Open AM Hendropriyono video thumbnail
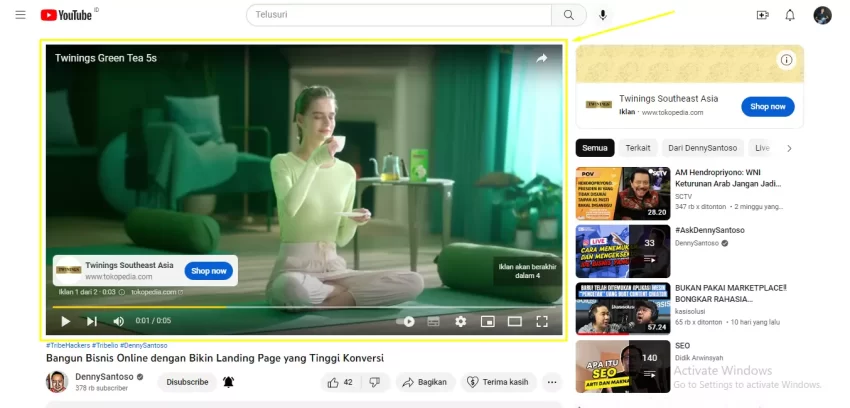The height and width of the screenshot is (408, 850). click(623, 193)
